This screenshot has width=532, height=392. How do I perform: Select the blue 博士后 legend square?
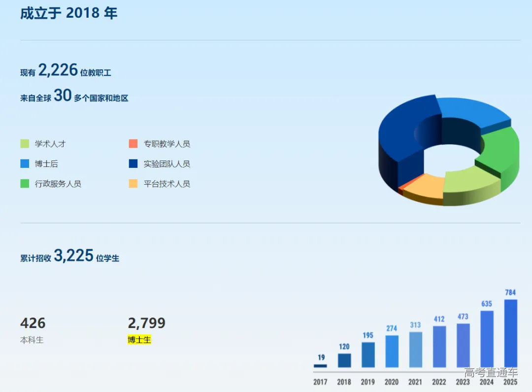click(x=25, y=164)
